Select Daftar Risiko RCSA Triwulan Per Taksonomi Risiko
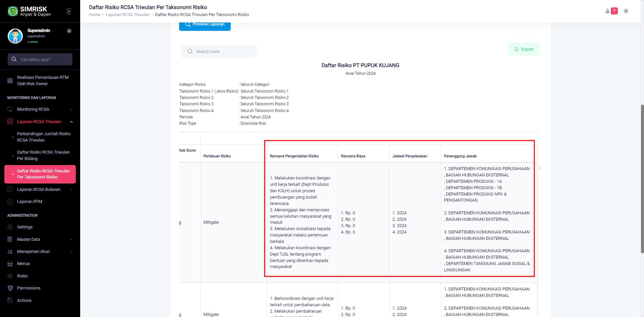 pos(40,174)
